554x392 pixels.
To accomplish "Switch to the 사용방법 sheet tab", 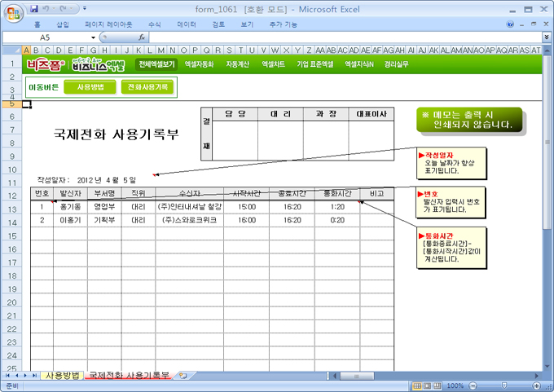I will tap(62, 376).
